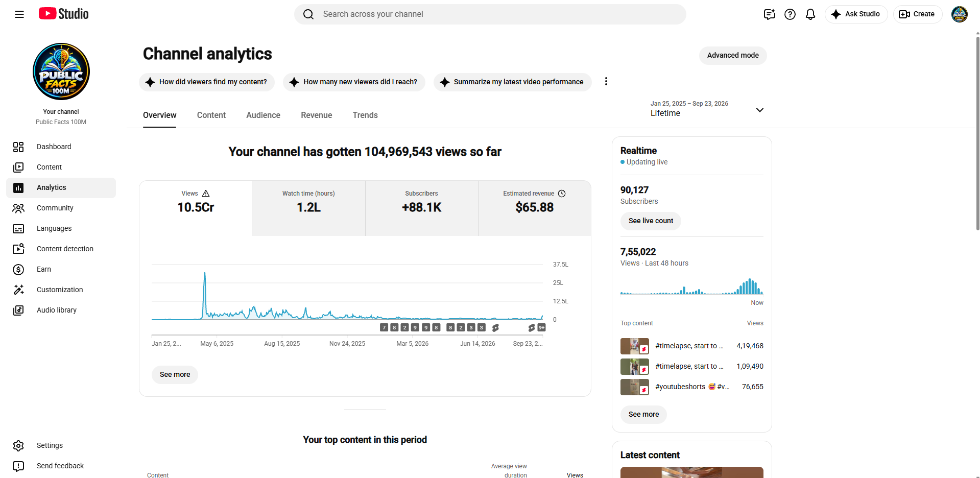Viewport: 980px width, 478px height.
Task: Click the 9+ video marker on the chart
Action: tap(541, 327)
